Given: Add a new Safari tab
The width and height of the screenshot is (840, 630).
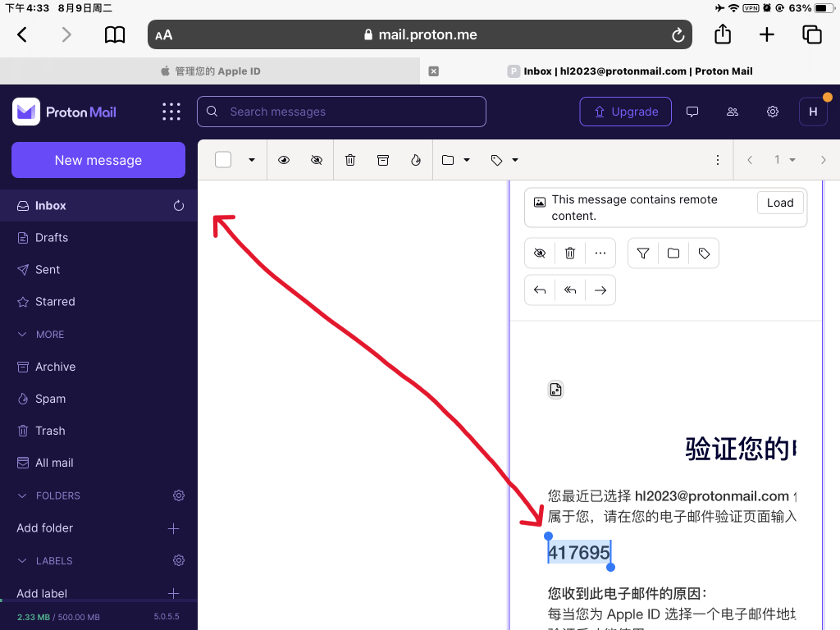Looking at the screenshot, I should click(767, 34).
